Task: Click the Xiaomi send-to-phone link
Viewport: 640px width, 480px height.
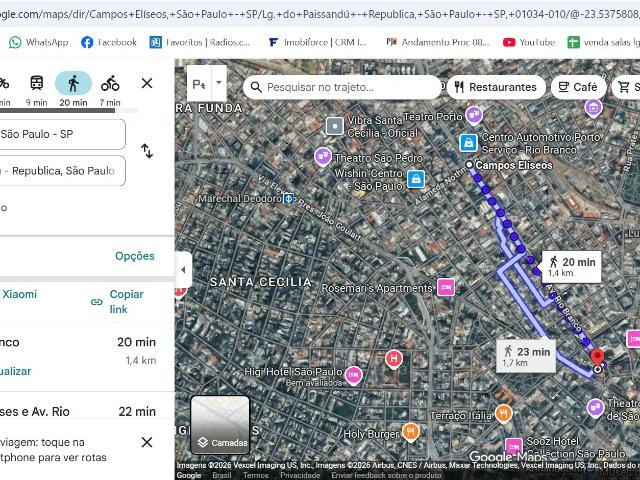Action: tap(18, 294)
